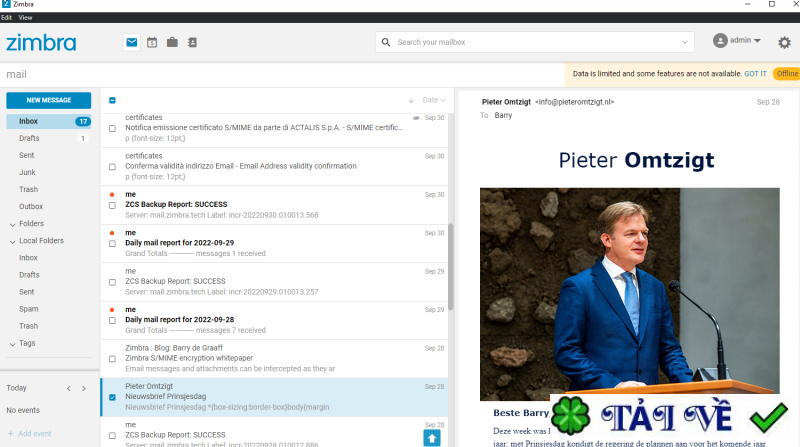Open the Mail tab icon

(x=132, y=42)
